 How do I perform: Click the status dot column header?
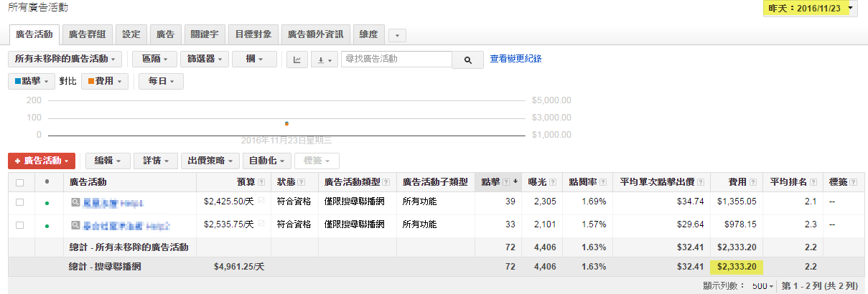tap(47, 182)
